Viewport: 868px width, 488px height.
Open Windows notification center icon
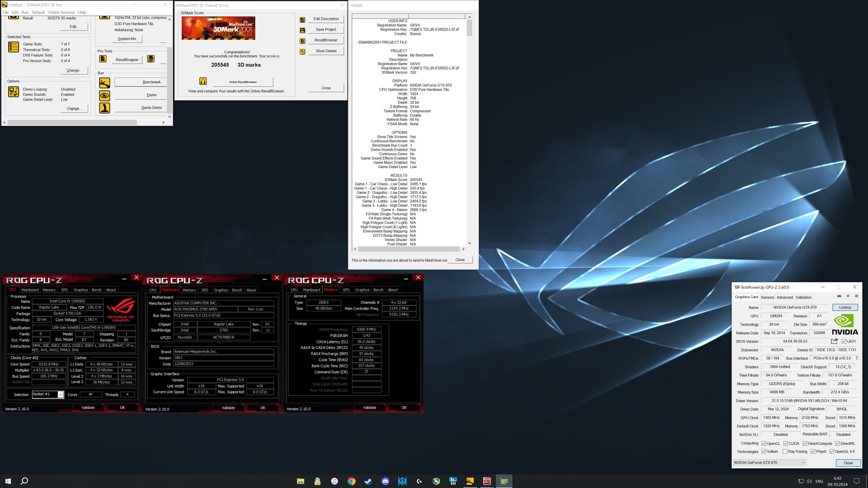[856, 481]
